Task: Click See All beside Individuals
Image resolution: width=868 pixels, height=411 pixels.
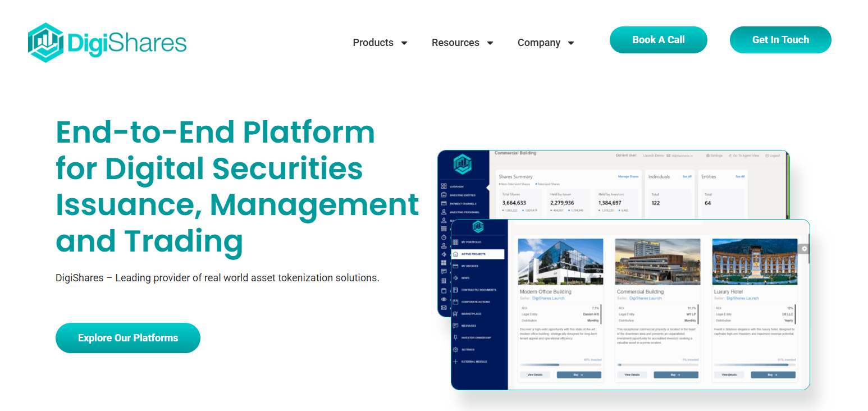Action: [x=687, y=176]
